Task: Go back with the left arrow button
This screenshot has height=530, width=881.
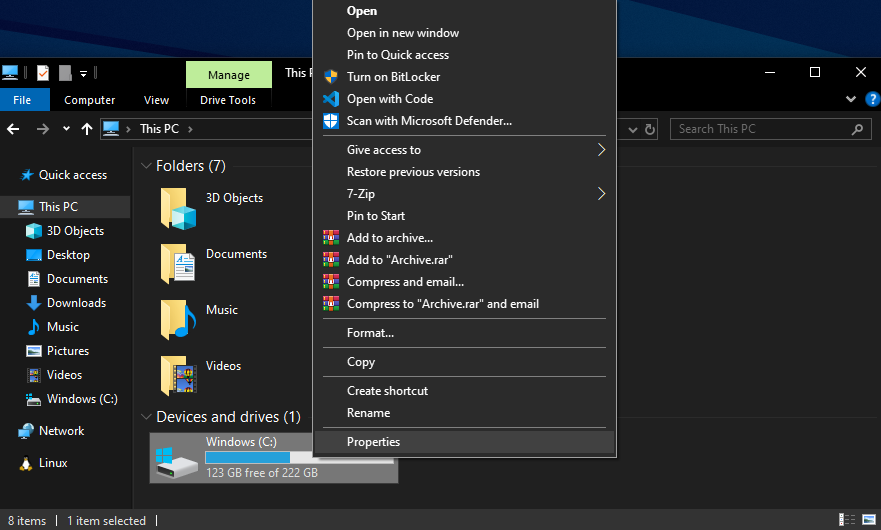Action: (13, 129)
